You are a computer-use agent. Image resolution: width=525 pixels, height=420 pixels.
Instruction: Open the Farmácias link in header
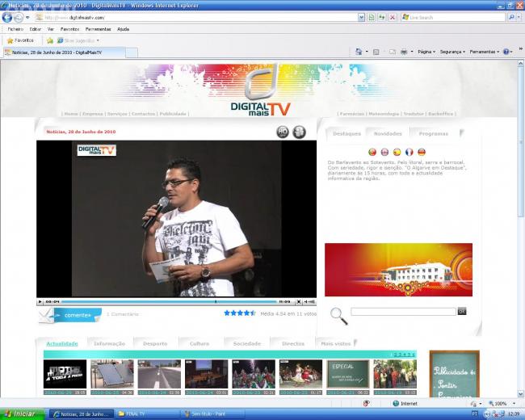tap(351, 114)
